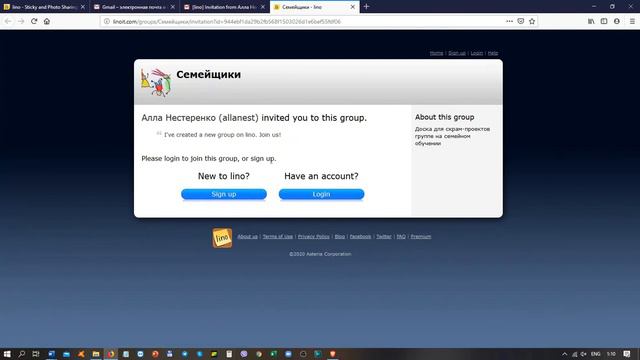The image size is (640, 360).
Task: Click the Семейщики group avatar image
Action: coord(156,82)
